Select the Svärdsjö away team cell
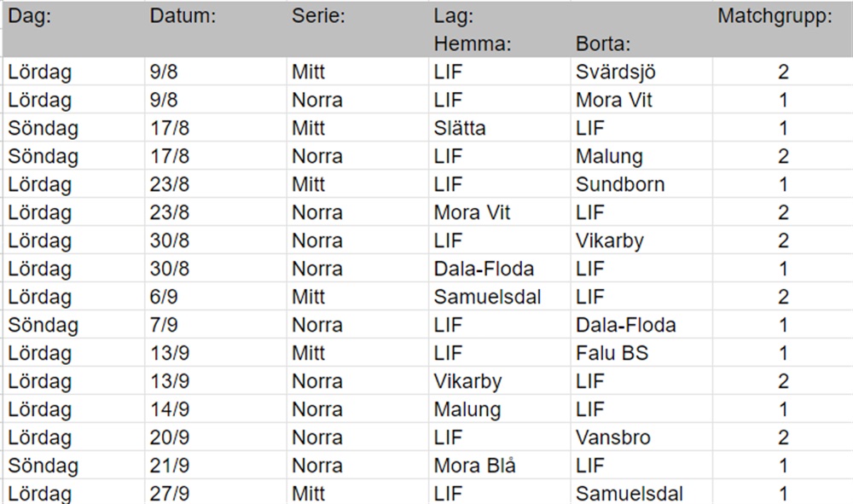Image resolution: width=853 pixels, height=504 pixels. 641,72
